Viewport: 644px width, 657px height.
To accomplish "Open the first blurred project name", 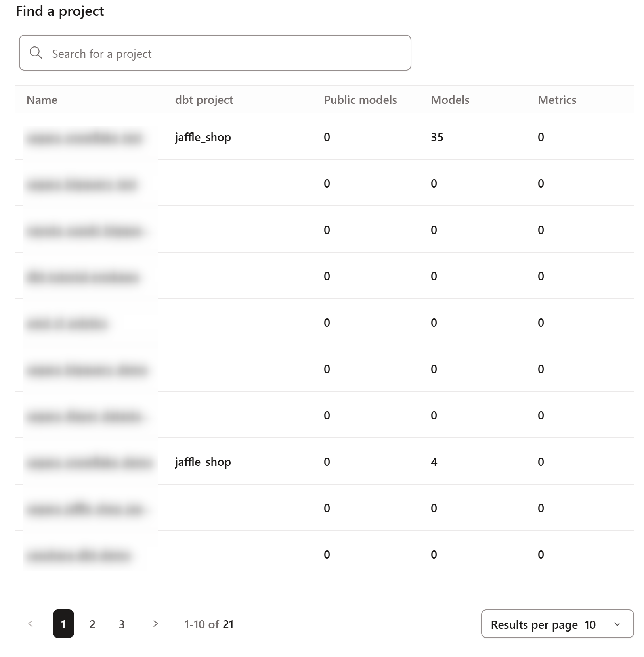I will (x=84, y=138).
